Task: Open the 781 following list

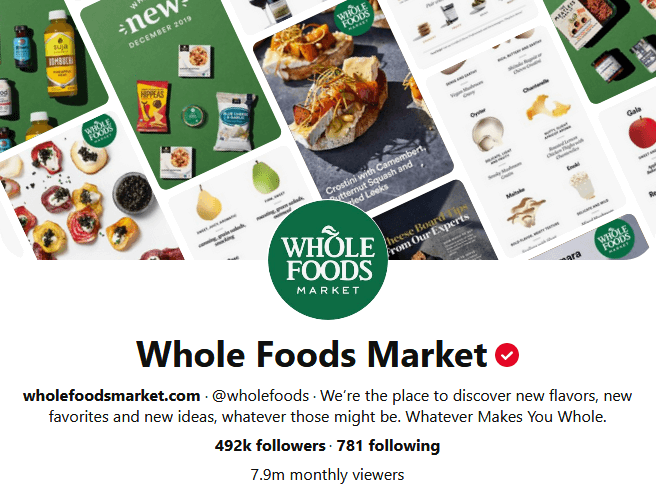Action: 388,446
